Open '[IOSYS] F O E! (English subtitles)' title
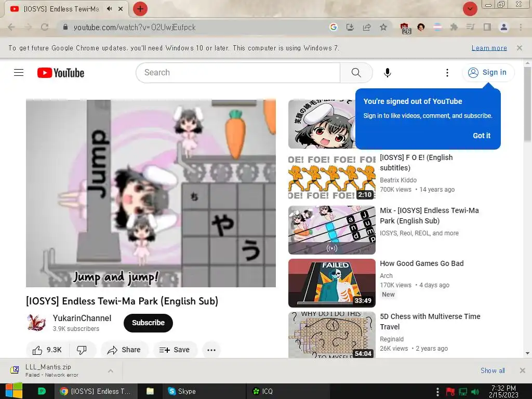 [x=416, y=163]
